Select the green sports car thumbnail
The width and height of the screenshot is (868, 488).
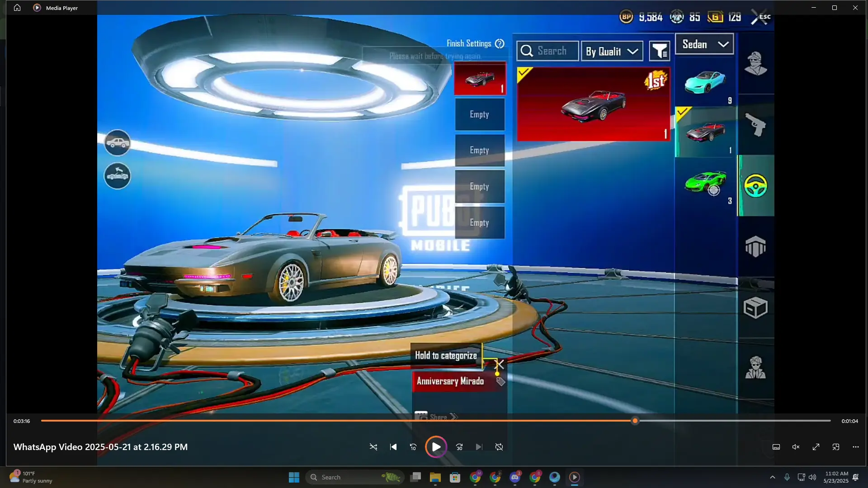pos(705,183)
